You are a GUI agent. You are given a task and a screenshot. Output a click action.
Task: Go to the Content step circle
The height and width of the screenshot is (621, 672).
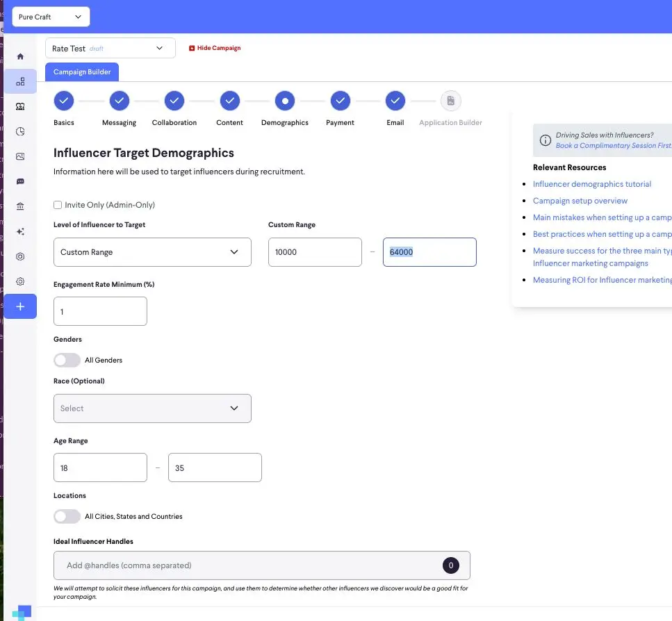tap(230, 101)
